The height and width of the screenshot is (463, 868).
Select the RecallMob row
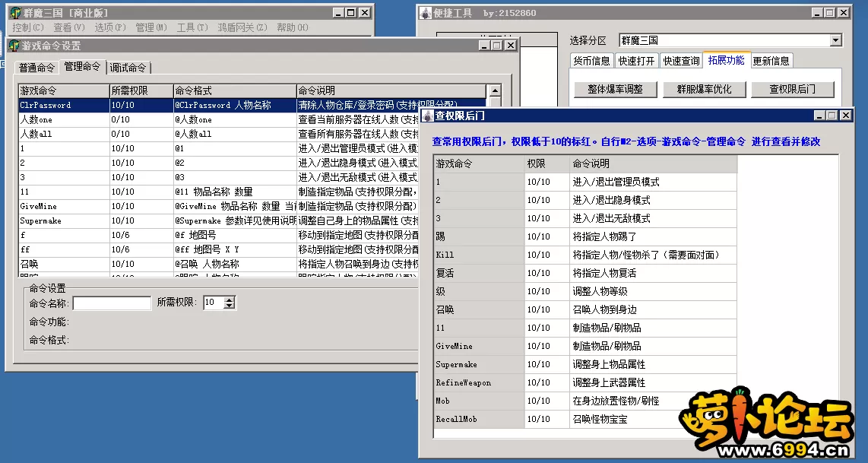tap(585, 419)
